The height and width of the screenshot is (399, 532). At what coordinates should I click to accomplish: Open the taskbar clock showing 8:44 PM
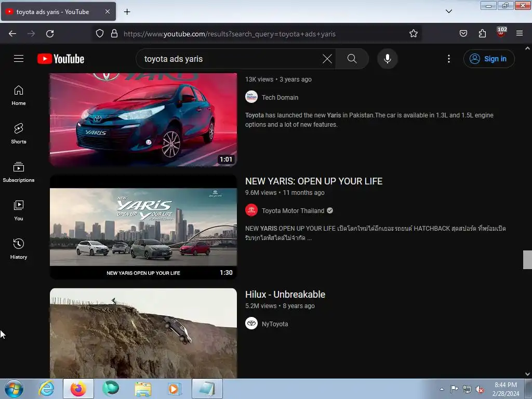(506, 389)
